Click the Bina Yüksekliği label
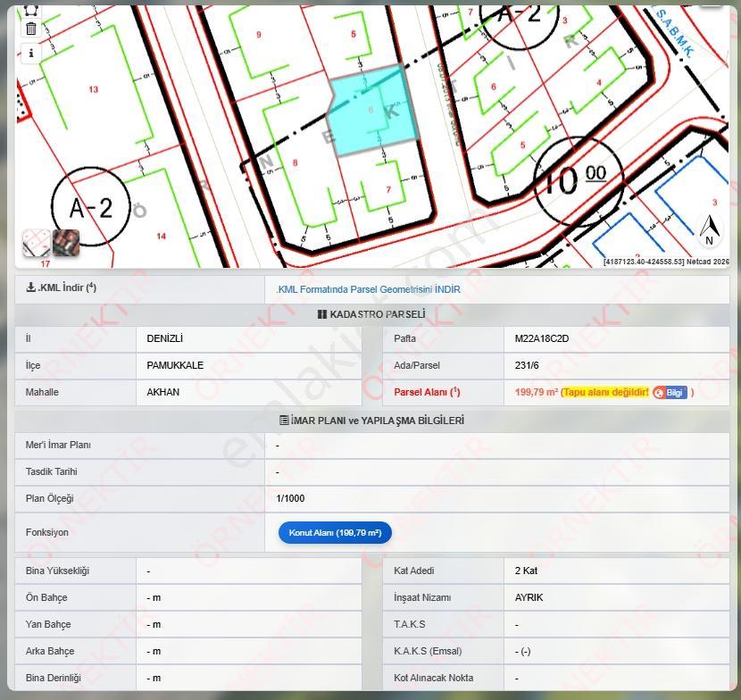 coord(57,571)
